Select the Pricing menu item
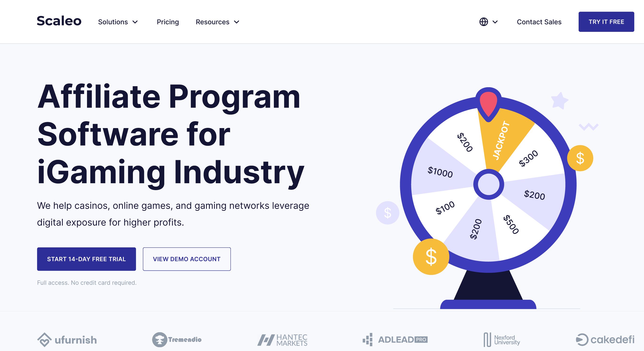The width and height of the screenshot is (644, 351). pos(168,22)
